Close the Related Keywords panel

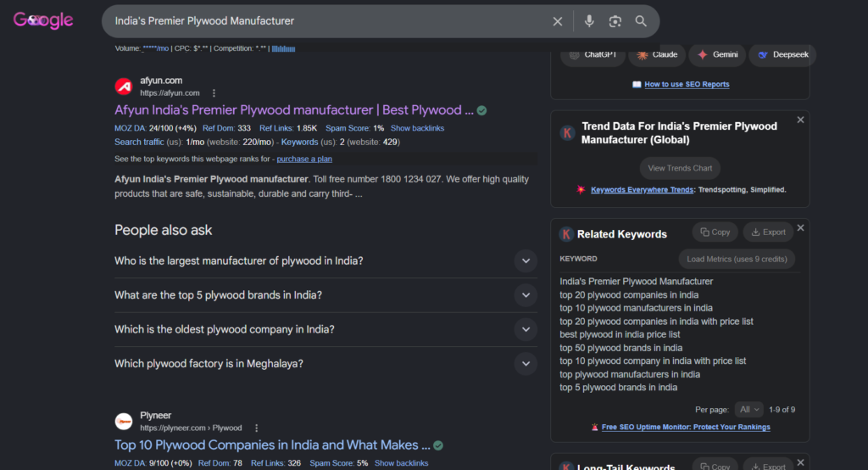click(x=800, y=228)
